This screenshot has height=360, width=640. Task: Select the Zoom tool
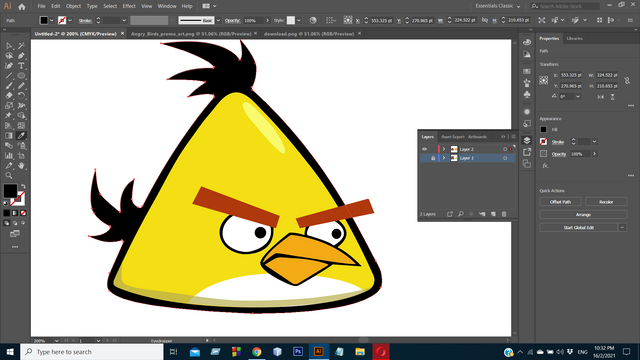(x=9, y=176)
